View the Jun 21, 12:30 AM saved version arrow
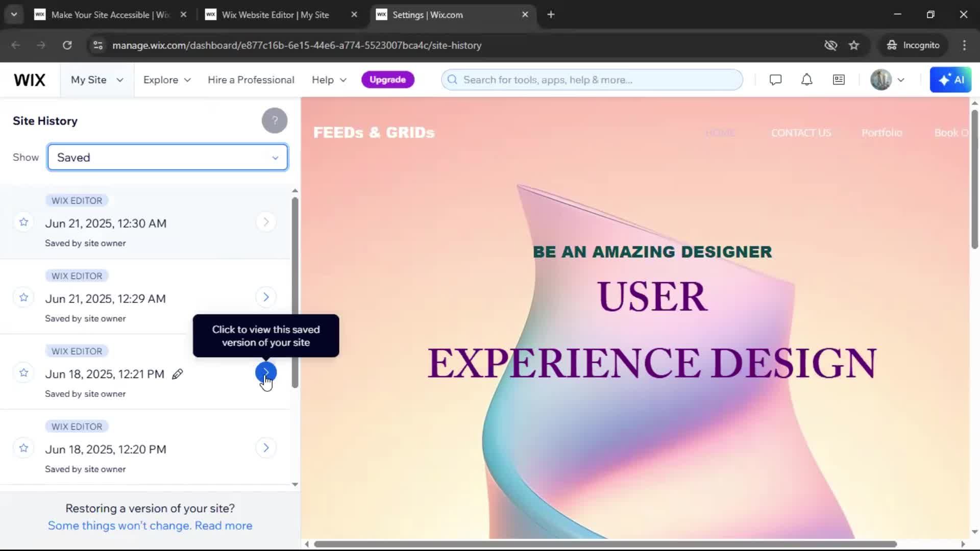Screen dimensions: 980x551 pyautogui.click(x=266, y=222)
